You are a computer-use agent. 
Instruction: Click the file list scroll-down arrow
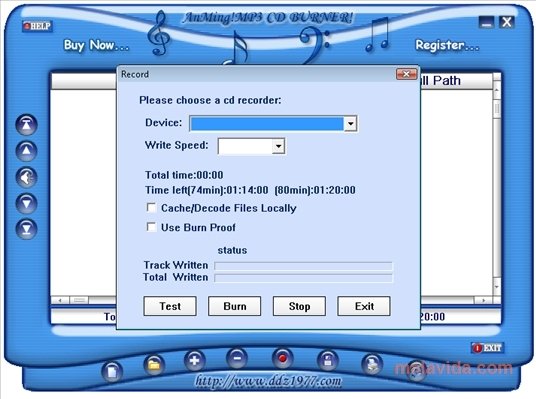[x=497, y=287]
